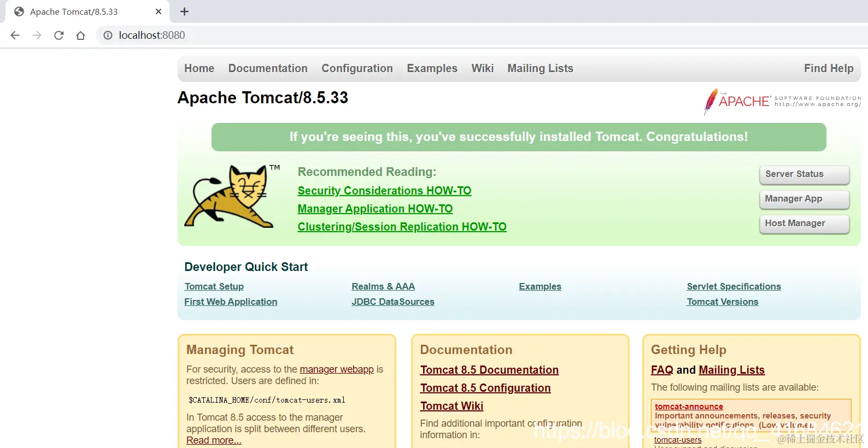This screenshot has height=448, width=868.
Task: Open the Tomcat Wiki link
Action: 451,406
